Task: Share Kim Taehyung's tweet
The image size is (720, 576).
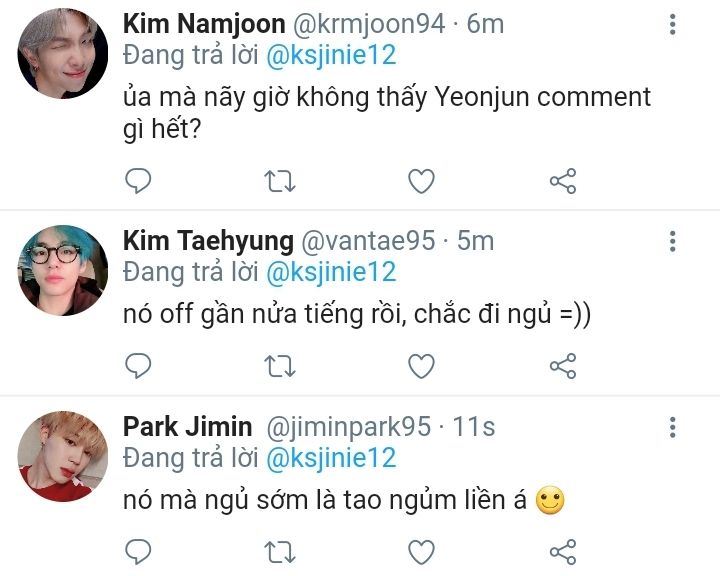Action: 563,366
